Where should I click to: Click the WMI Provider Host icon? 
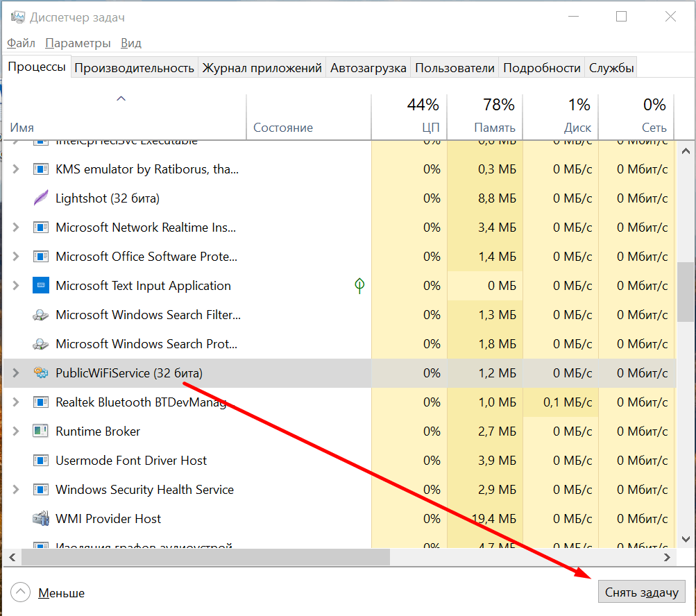point(41,519)
